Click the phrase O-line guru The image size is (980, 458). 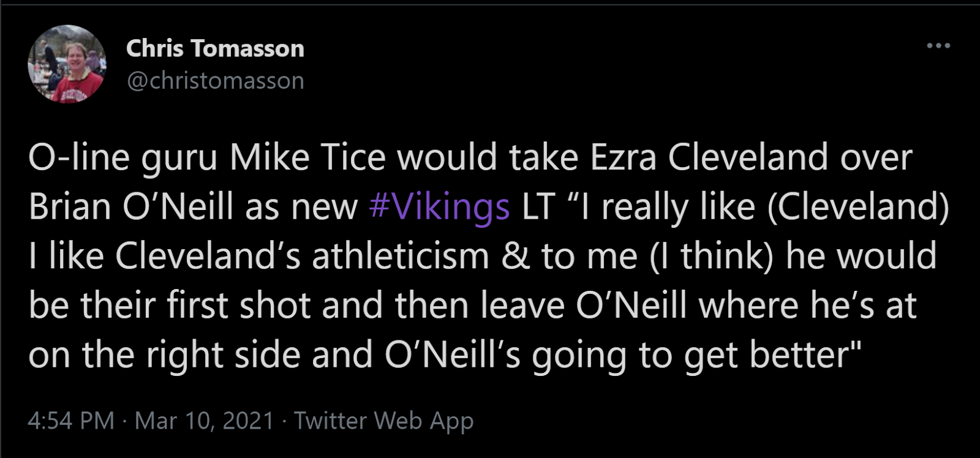click(x=123, y=158)
